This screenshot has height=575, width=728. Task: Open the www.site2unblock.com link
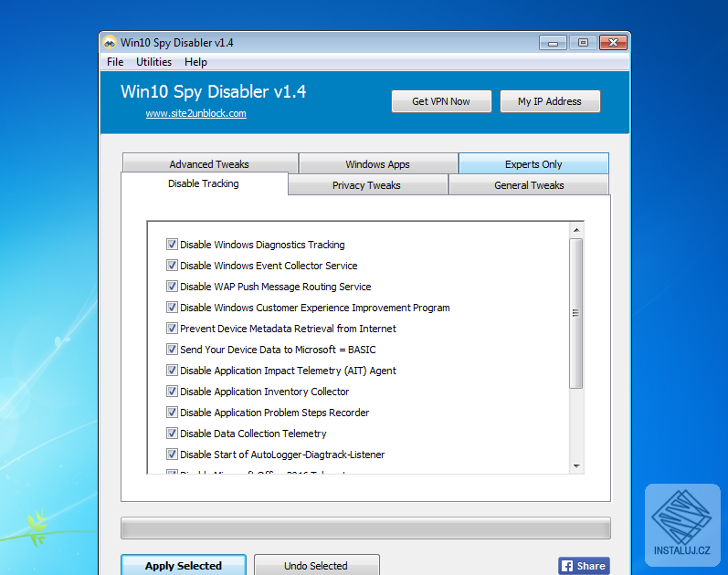click(195, 113)
